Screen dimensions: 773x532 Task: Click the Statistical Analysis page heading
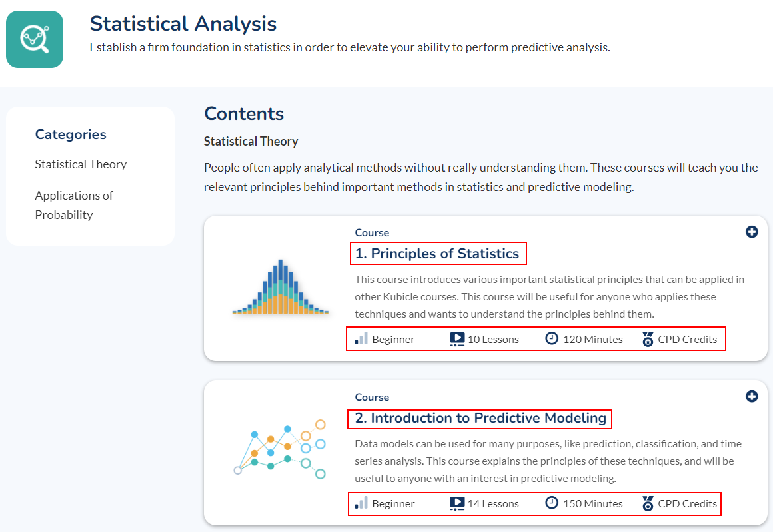pos(183,24)
